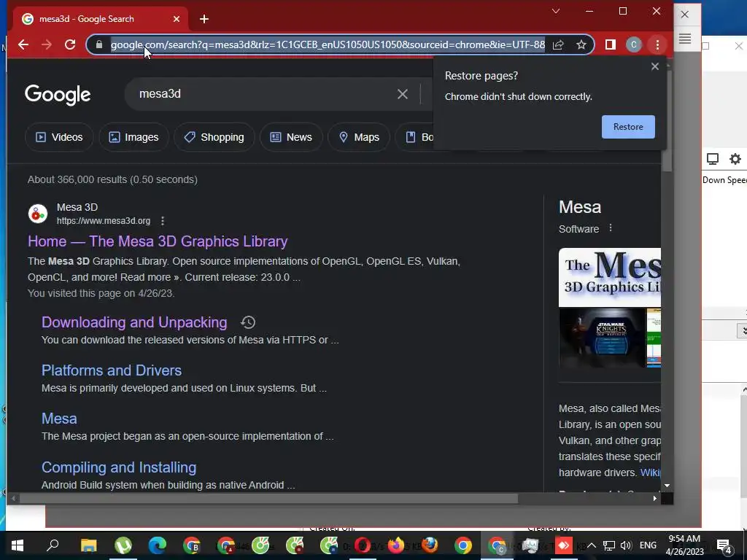Filter results by Maps
Viewport: 747px width, 560px height.
pos(359,137)
